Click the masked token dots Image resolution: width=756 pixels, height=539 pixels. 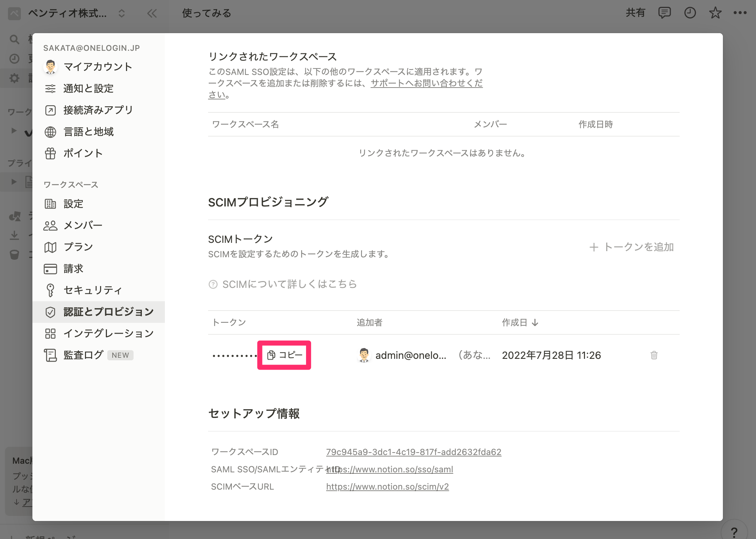234,356
